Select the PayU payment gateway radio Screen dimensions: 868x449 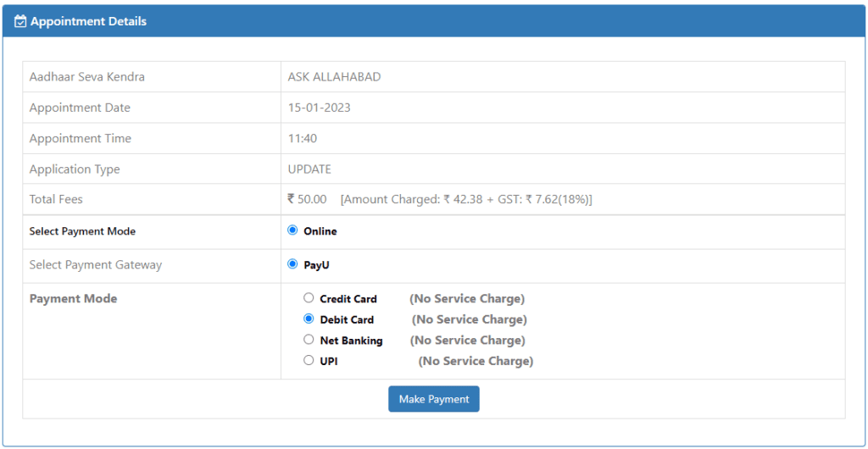(x=292, y=264)
